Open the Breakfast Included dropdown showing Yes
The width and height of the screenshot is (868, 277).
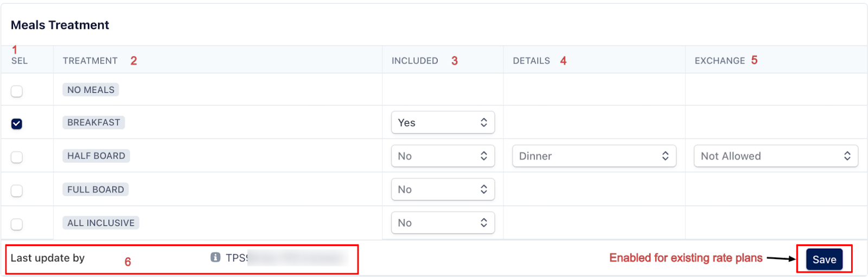443,123
